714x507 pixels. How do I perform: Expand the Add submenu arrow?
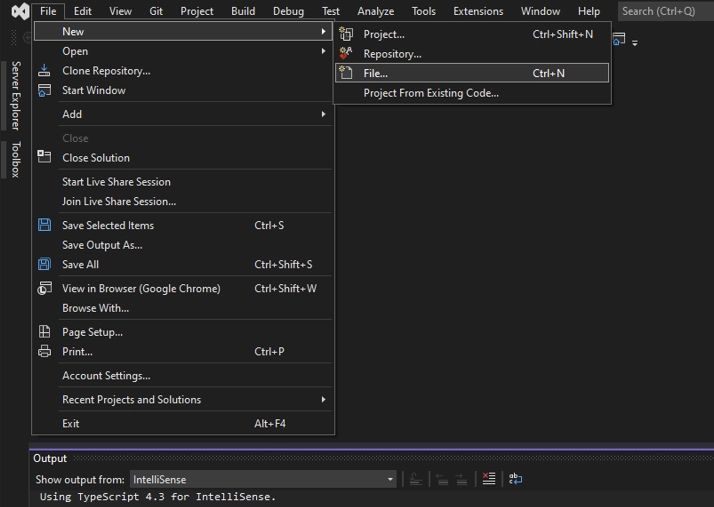pos(323,114)
